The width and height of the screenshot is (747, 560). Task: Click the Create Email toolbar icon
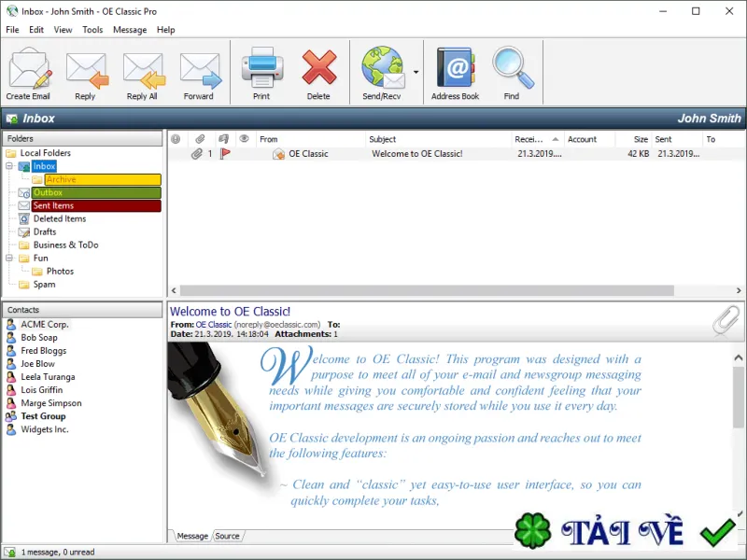30,68
